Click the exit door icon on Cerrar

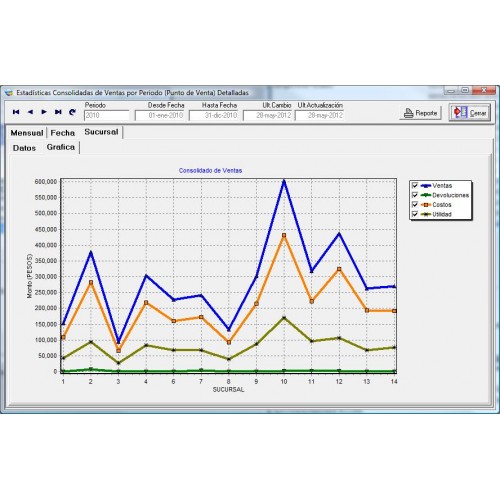pyautogui.click(x=460, y=112)
